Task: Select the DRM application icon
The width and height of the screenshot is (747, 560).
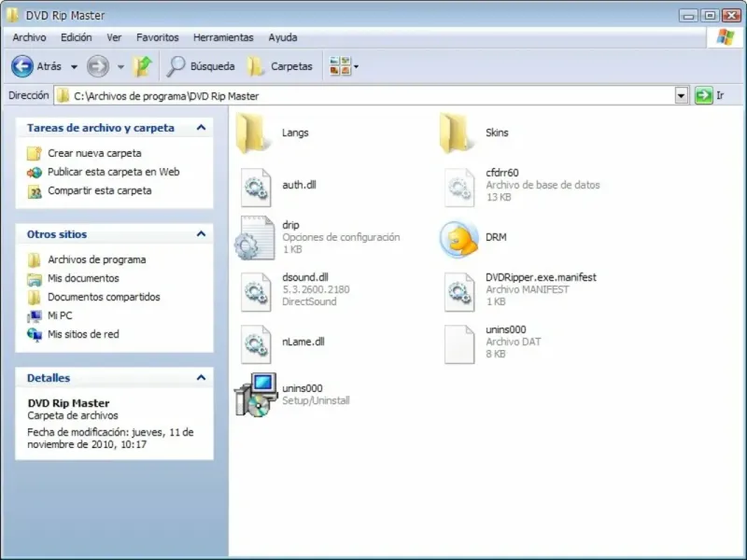Action: (458, 239)
